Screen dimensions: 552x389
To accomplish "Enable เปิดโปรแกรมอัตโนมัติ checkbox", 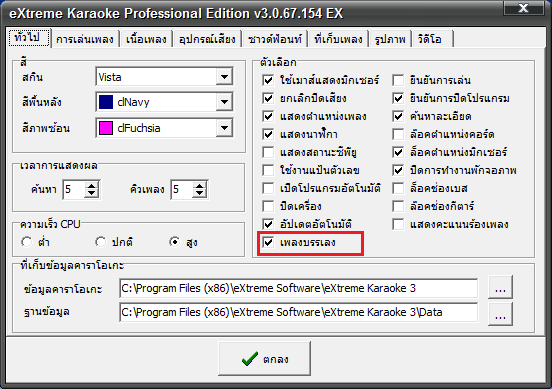I will pyautogui.click(x=268, y=188).
